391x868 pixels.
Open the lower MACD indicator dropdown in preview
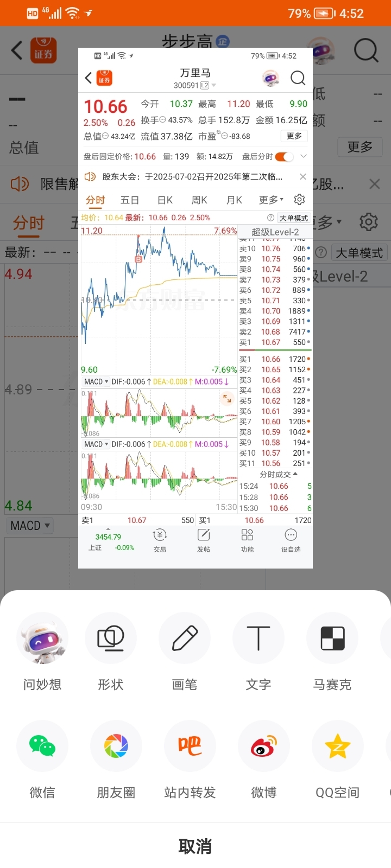(96, 444)
